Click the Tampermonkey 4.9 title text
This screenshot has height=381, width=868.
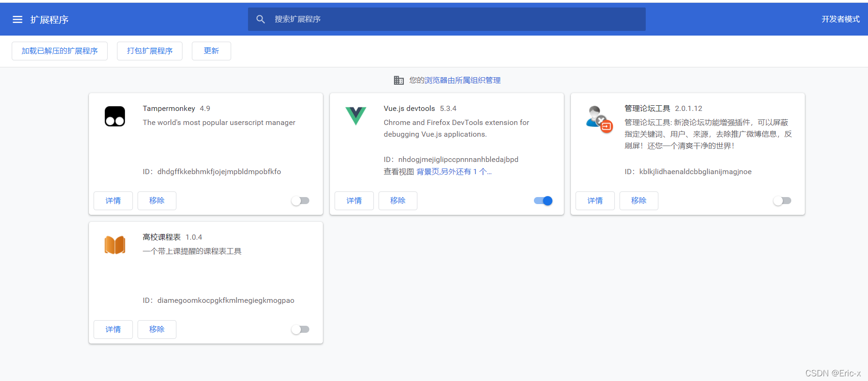click(176, 109)
